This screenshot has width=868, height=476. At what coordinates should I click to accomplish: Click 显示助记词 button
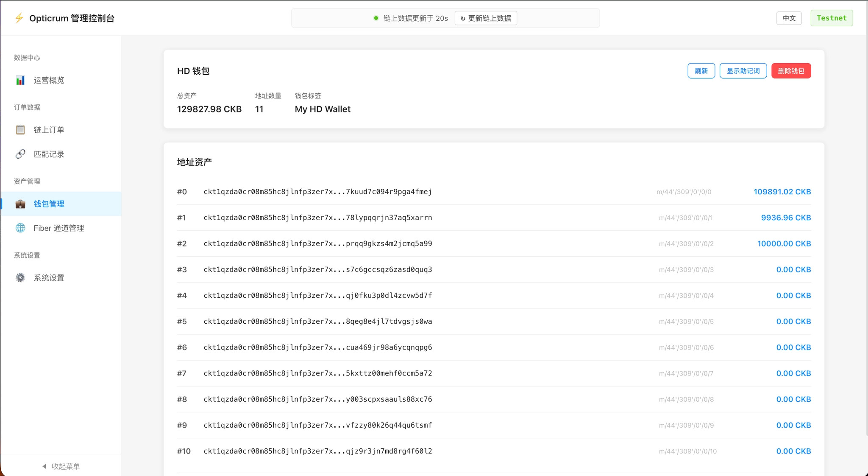(x=743, y=71)
